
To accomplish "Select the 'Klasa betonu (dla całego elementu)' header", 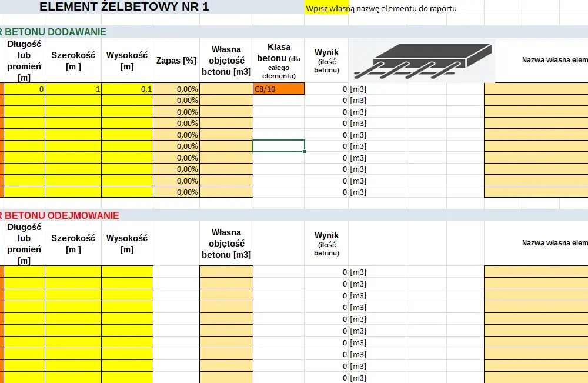I will pyautogui.click(x=279, y=61).
